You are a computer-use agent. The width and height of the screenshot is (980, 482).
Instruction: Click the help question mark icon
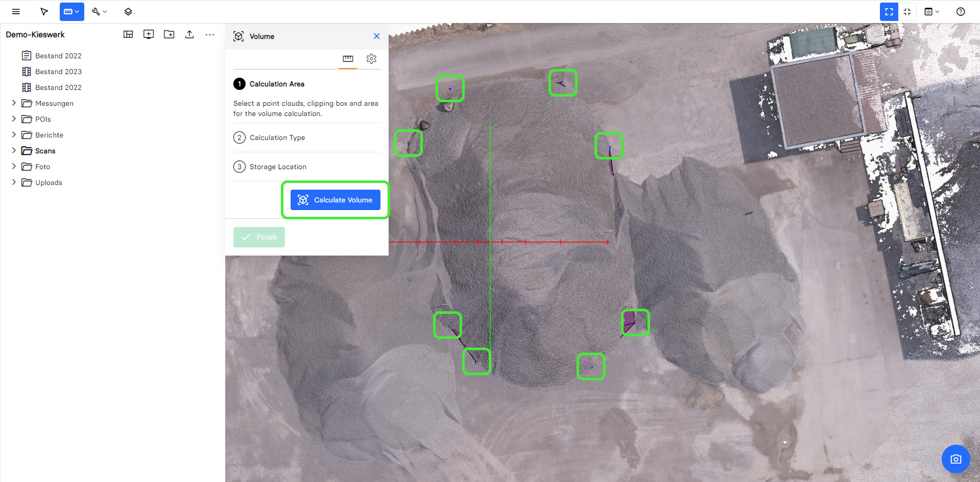pyautogui.click(x=960, y=12)
